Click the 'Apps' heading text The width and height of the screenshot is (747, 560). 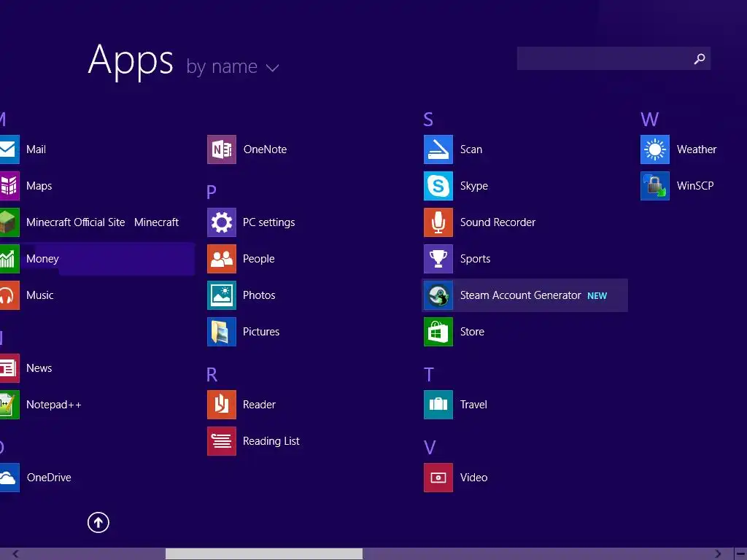coord(131,61)
